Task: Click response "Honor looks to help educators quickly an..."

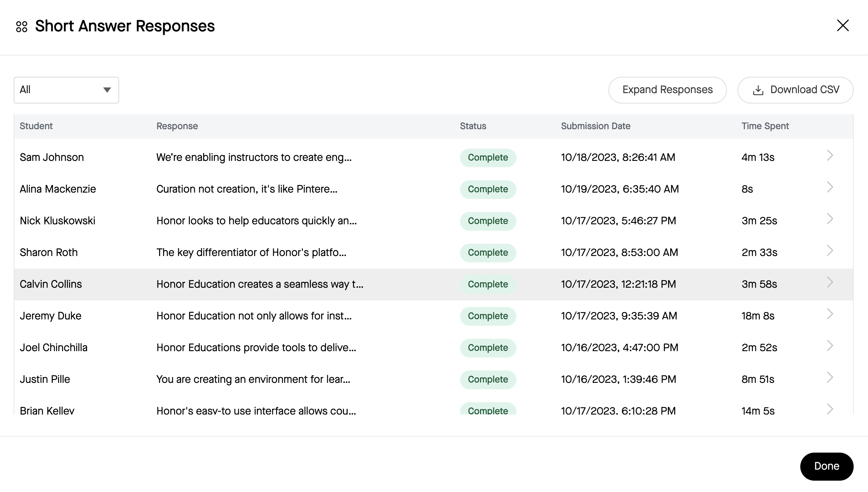Action: pos(256,221)
